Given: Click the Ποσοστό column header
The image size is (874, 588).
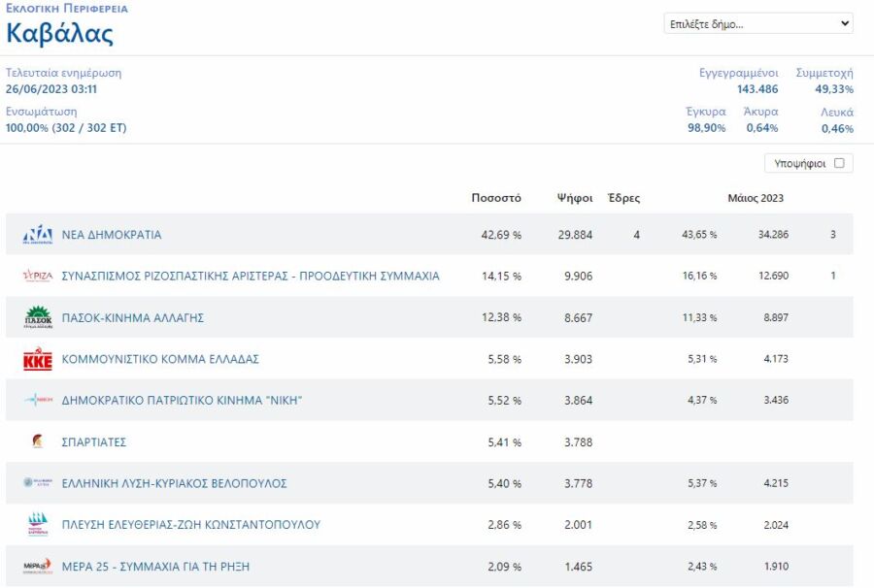Looking at the screenshot, I should pos(496,198).
